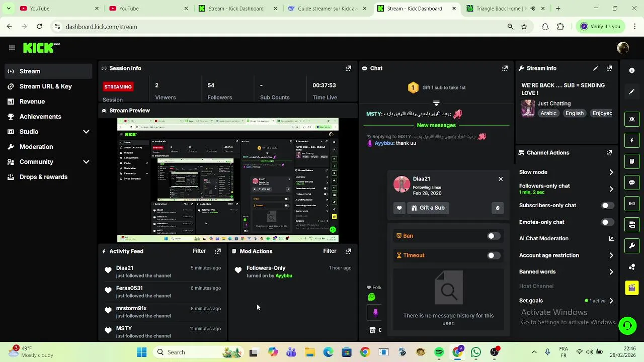The width and height of the screenshot is (644, 362).
Task: Open Drops & rewards
Action: click(48, 177)
